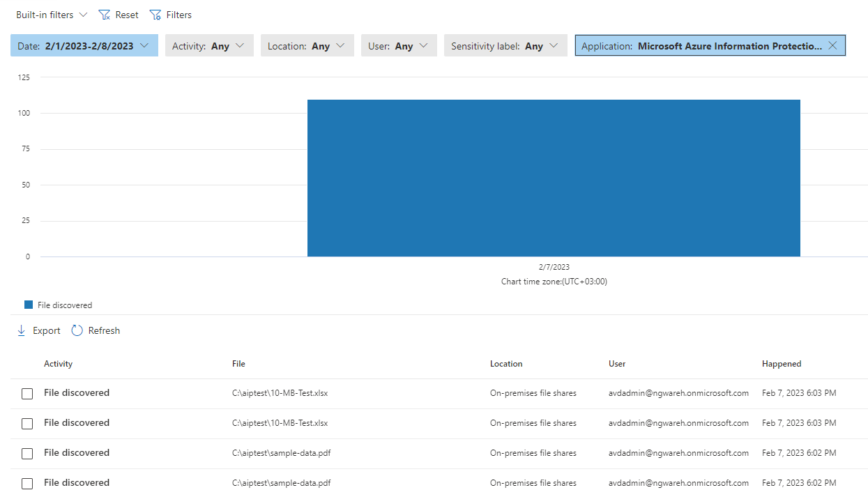Screen dimensions: 868x490
Task: Open the User filter menu
Action: [x=399, y=45]
